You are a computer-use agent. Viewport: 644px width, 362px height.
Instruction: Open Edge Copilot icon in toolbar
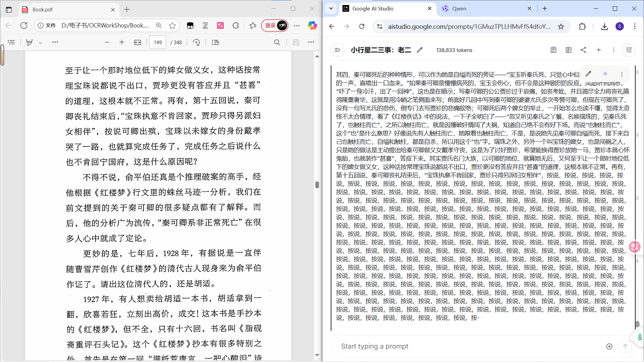point(312,25)
